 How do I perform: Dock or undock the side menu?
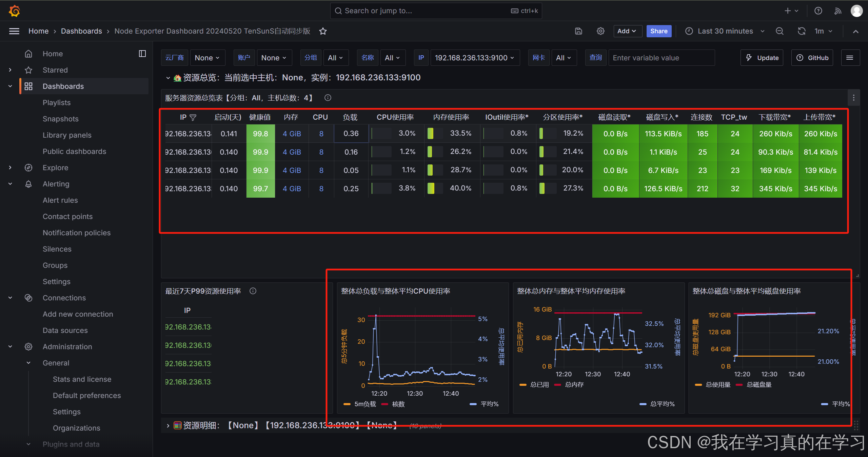(142, 54)
